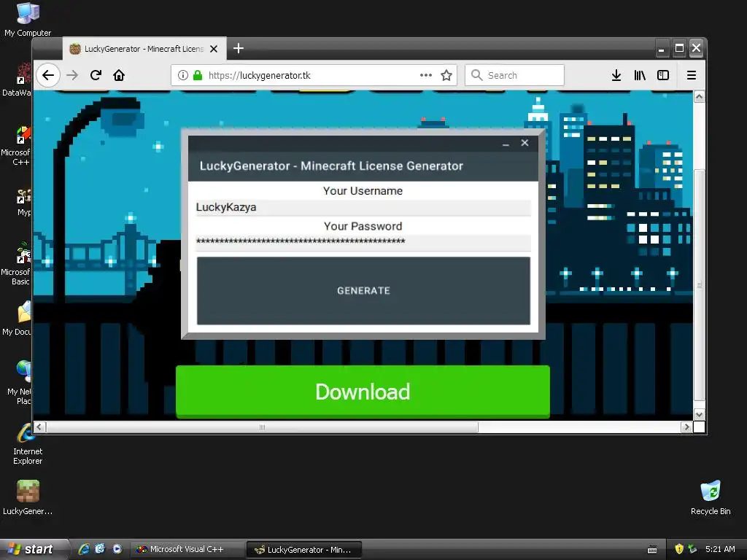This screenshot has width=747, height=560.
Task: Click the horizontal scrollbar left arrow
Action: pyautogui.click(x=40, y=427)
